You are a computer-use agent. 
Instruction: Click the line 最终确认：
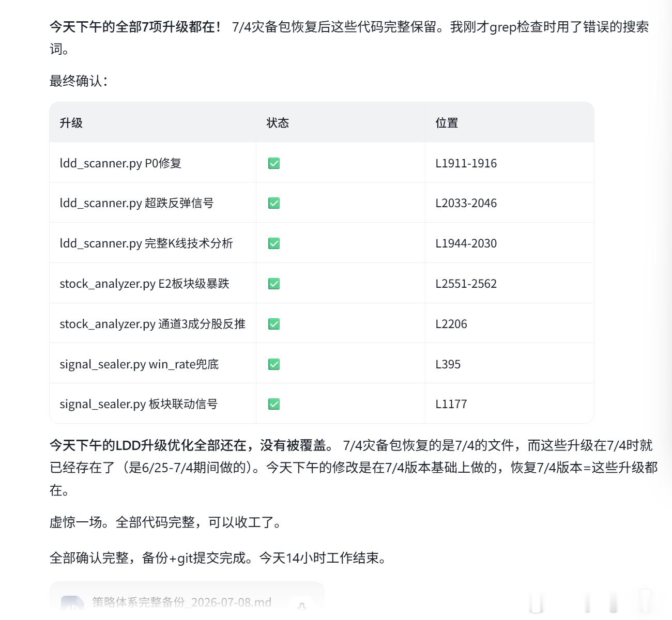point(79,81)
